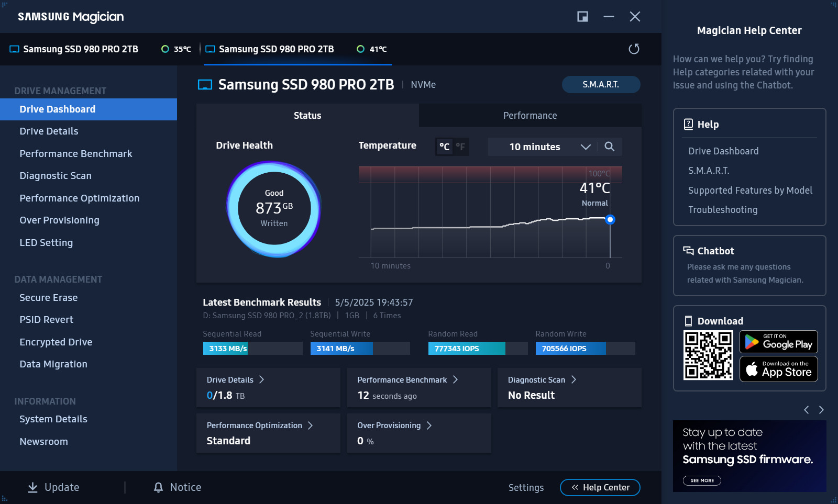Click drive icon beside the Samsung SSD 980 PRO heading
This screenshot has height=504, width=838.
[x=205, y=85]
